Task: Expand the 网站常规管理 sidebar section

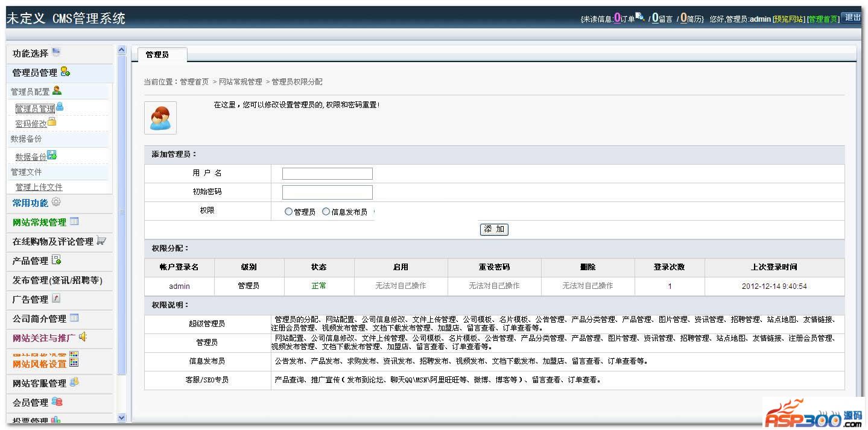Action: click(39, 223)
